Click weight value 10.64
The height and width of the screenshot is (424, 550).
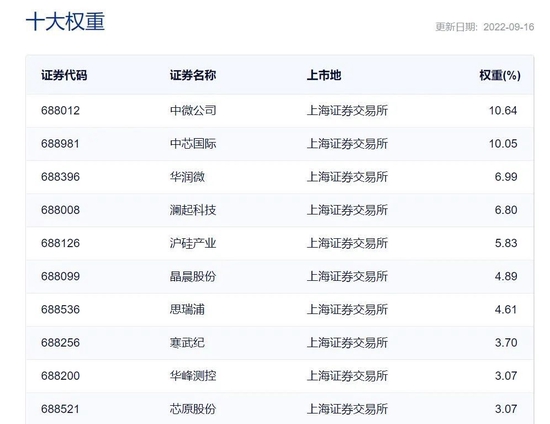tap(503, 110)
